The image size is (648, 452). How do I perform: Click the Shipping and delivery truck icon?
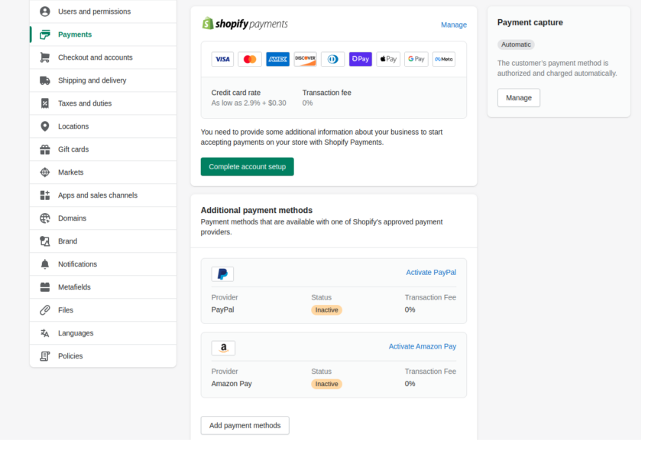pos(45,81)
